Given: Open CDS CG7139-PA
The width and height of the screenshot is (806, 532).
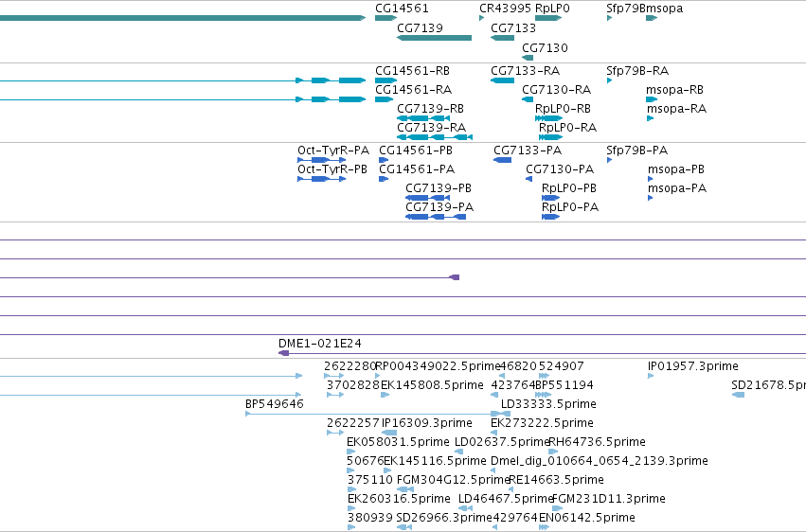Looking at the screenshot, I should click(439, 207).
